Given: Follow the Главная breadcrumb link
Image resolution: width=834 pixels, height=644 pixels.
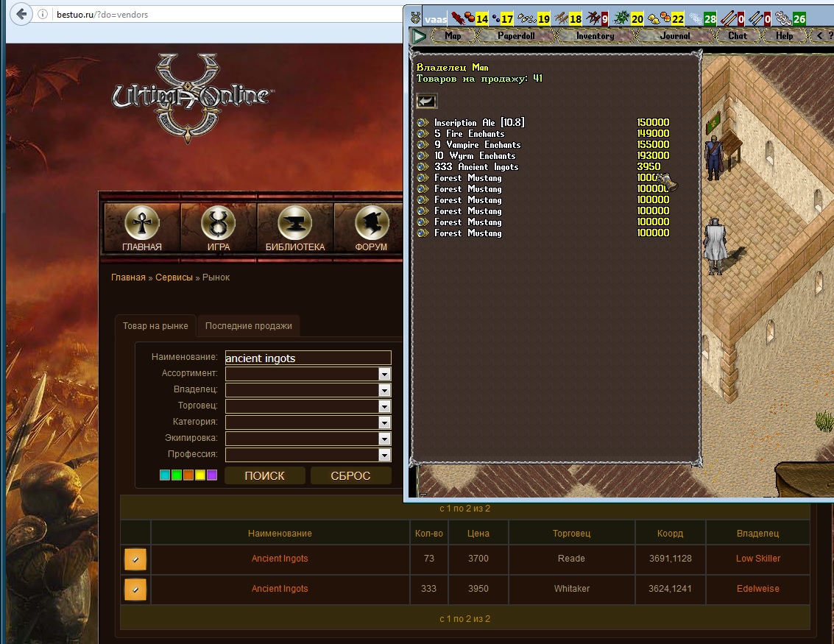Looking at the screenshot, I should [128, 277].
